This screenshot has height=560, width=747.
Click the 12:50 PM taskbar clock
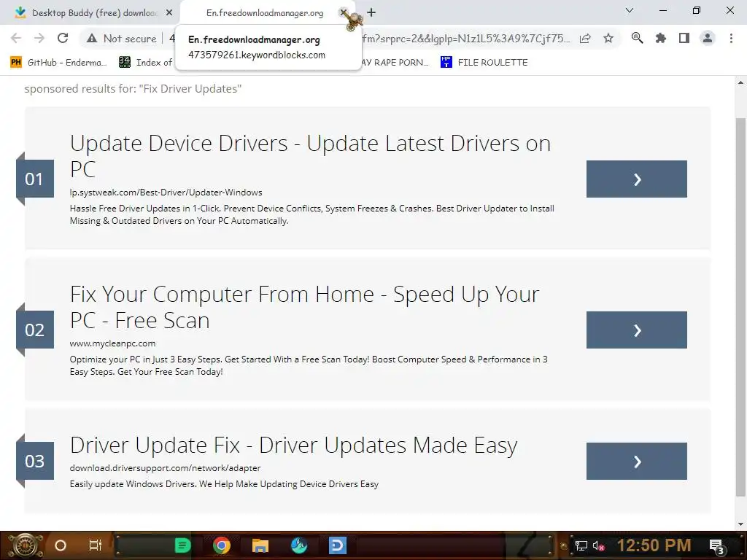point(654,545)
